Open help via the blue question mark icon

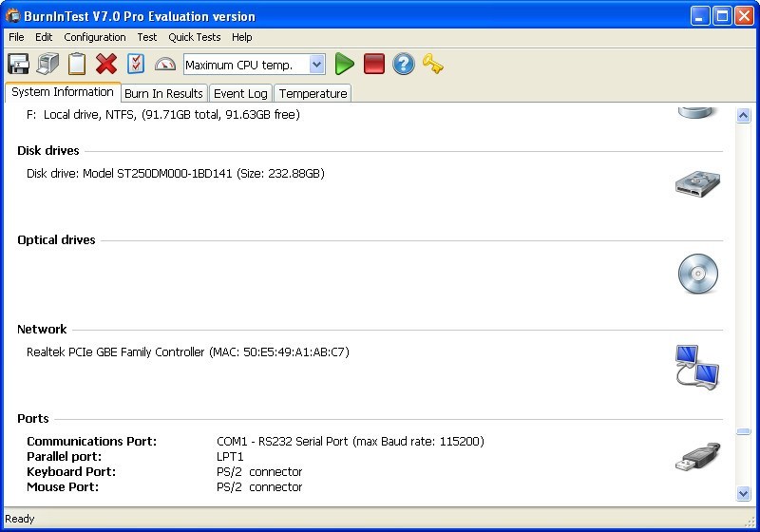click(x=403, y=64)
